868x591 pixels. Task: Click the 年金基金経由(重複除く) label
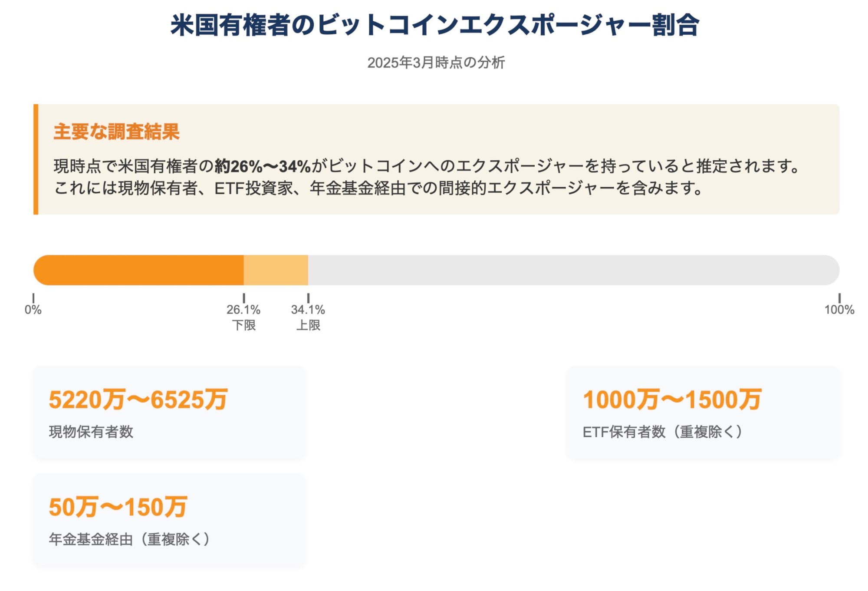point(130,539)
